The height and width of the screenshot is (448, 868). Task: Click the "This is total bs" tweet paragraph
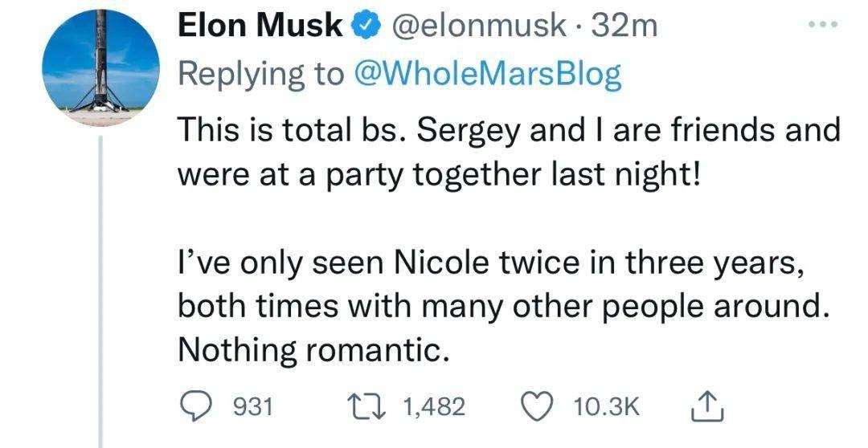click(507, 129)
